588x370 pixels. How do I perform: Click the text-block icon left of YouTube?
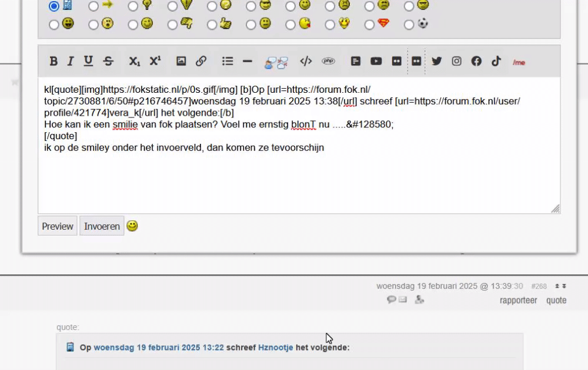click(356, 61)
